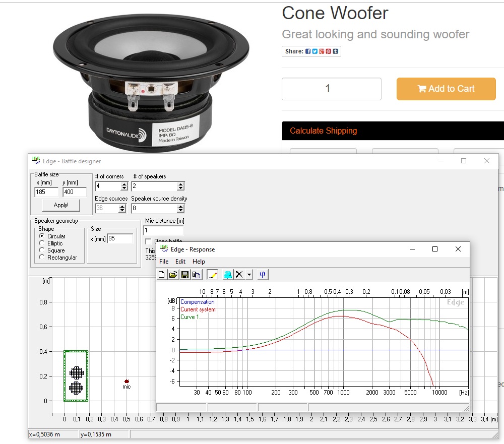Click the baffle y [mm] field showing 400
Screen dimensions: 504x444
75,192
